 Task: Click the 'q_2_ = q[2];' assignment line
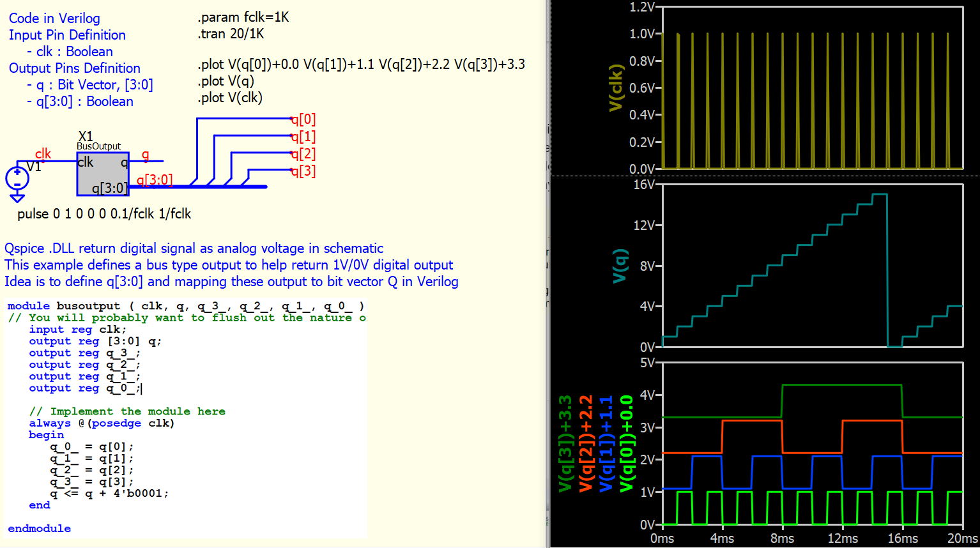click(92, 471)
